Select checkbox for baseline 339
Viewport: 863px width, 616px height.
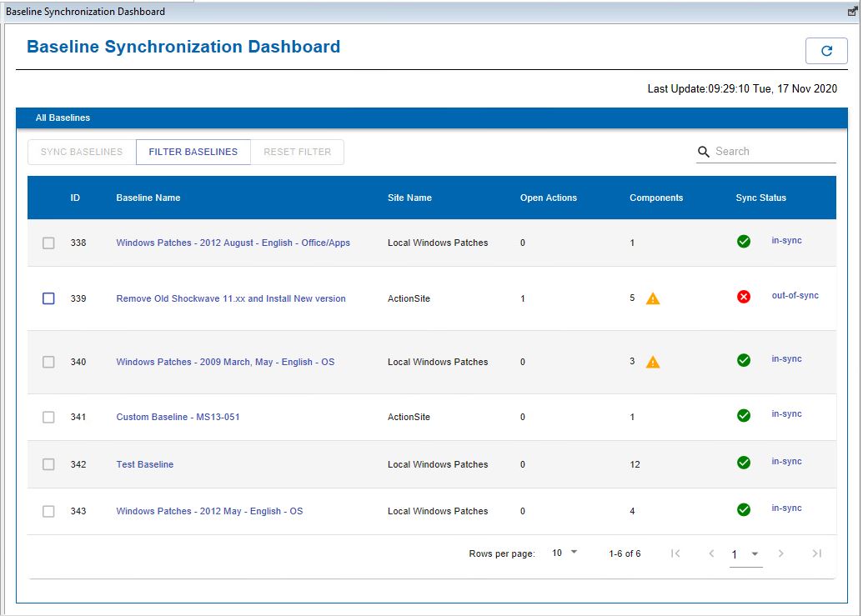coord(48,298)
